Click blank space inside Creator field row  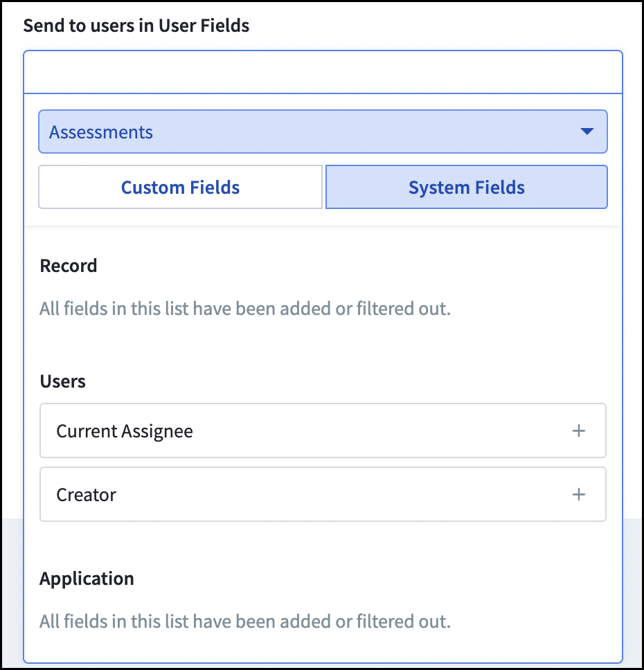pyautogui.click(x=342, y=494)
